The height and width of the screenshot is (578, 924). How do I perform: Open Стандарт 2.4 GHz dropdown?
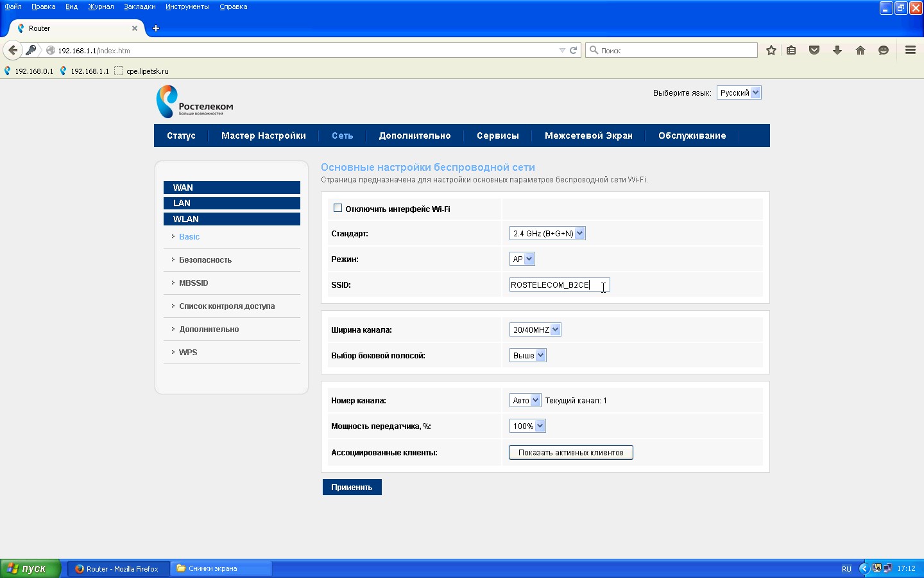pos(547,234)
